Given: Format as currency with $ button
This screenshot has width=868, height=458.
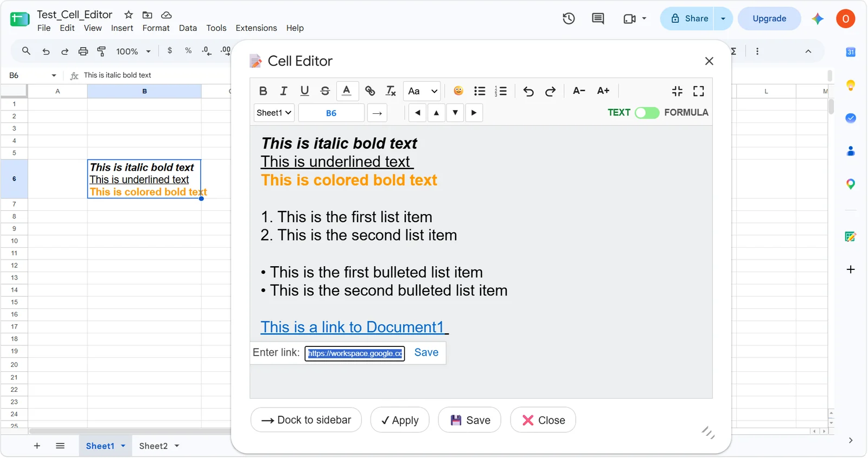Looking at the screenshot, I should tap(170, 50).
